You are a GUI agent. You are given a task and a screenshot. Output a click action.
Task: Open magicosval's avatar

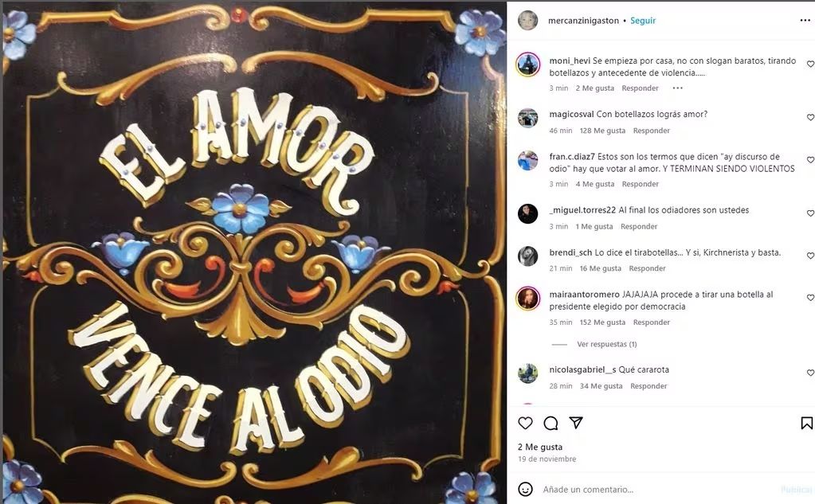pos(527,118)
